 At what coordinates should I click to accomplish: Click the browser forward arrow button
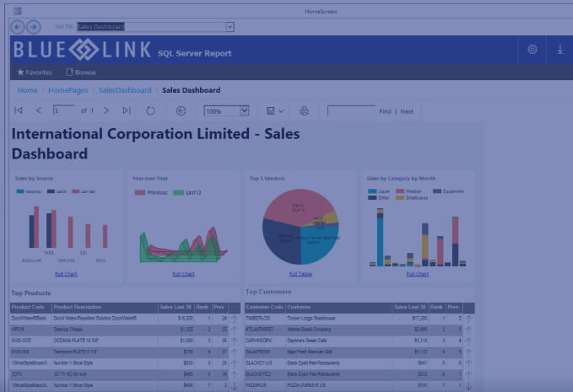click(33, 27)
